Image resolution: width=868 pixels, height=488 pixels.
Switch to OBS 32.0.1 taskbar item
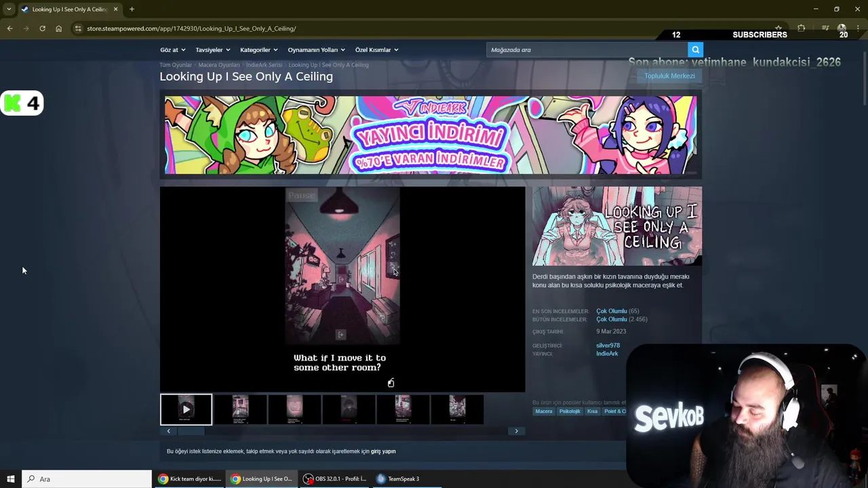335,479
